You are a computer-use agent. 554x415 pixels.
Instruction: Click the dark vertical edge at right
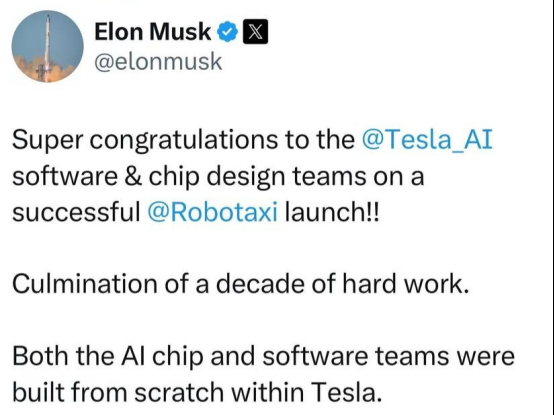click(x=552, y=207)
